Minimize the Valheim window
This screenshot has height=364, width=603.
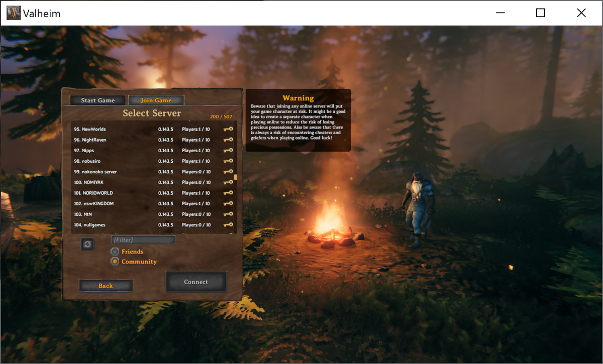click(499, 13)
